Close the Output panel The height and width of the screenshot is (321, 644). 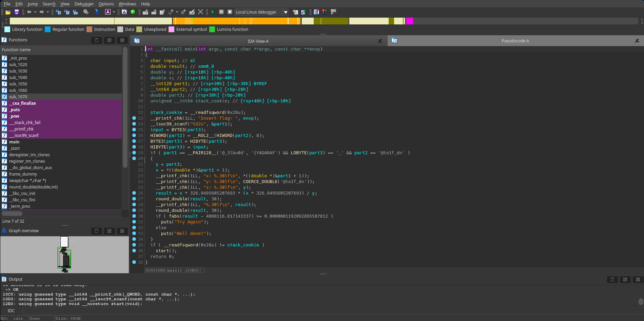coord(638,279)
